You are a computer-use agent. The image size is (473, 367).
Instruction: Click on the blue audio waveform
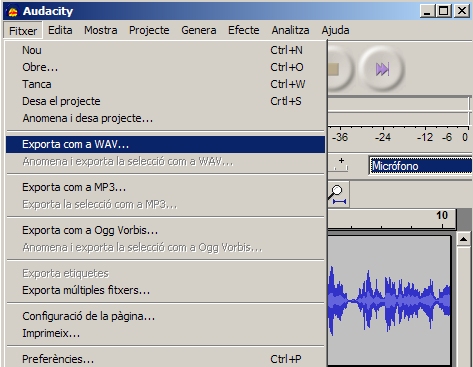pyautogui.click(x=389, y=301)
